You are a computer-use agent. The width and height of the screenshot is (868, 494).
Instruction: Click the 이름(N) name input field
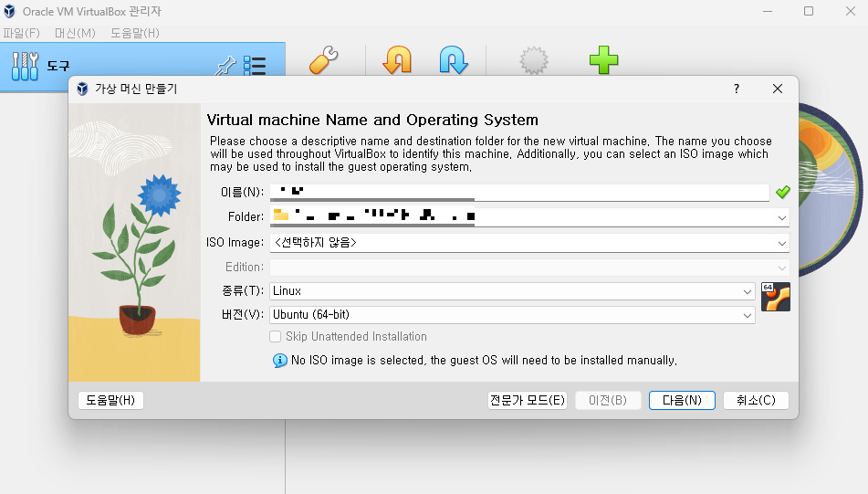[x=519, y=192]
